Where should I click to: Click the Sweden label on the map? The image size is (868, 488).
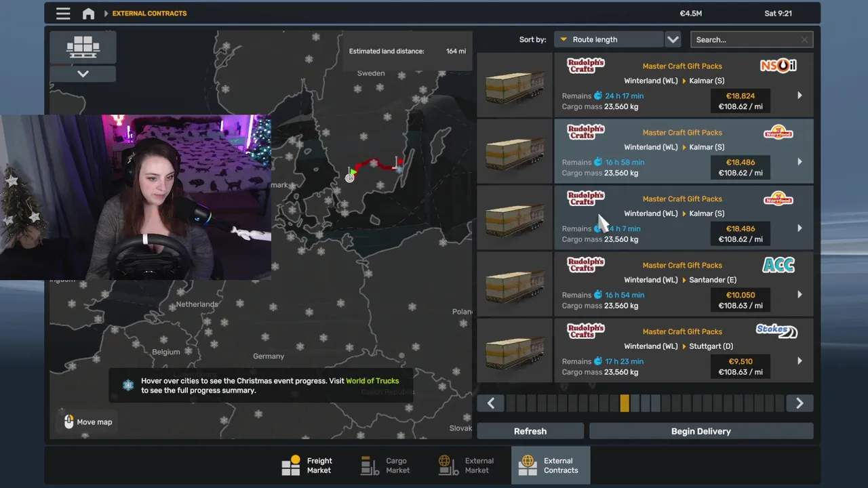(x=371, y=73)
